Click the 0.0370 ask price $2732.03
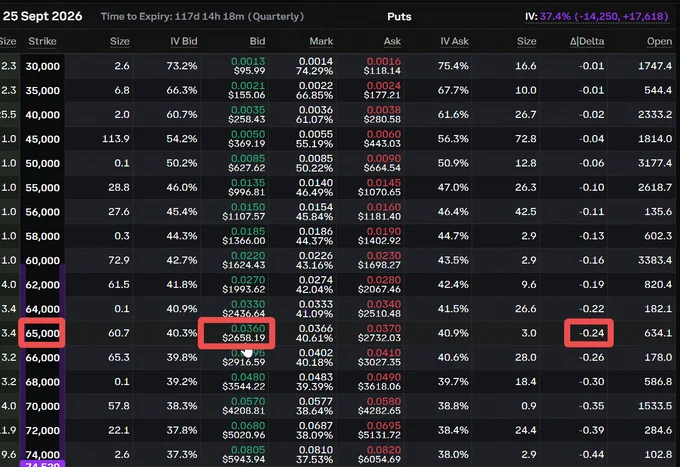The image size is (680, 467). [x=379, y=333]
